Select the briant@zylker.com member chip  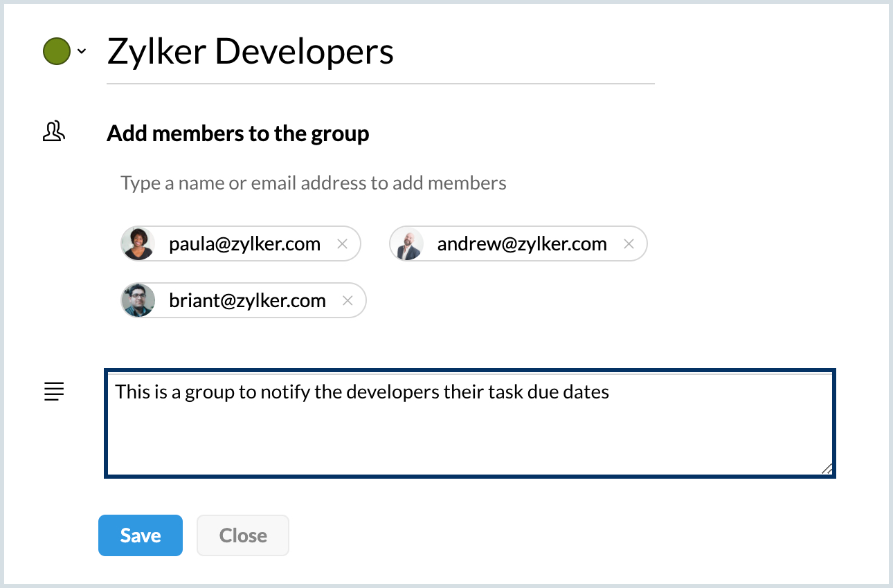pos(244,301)
